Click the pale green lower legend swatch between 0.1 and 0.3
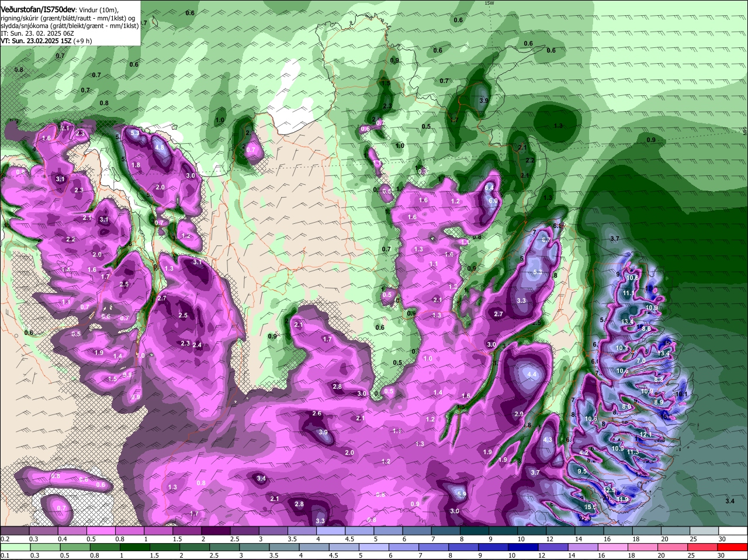 [x=15, y=547]
